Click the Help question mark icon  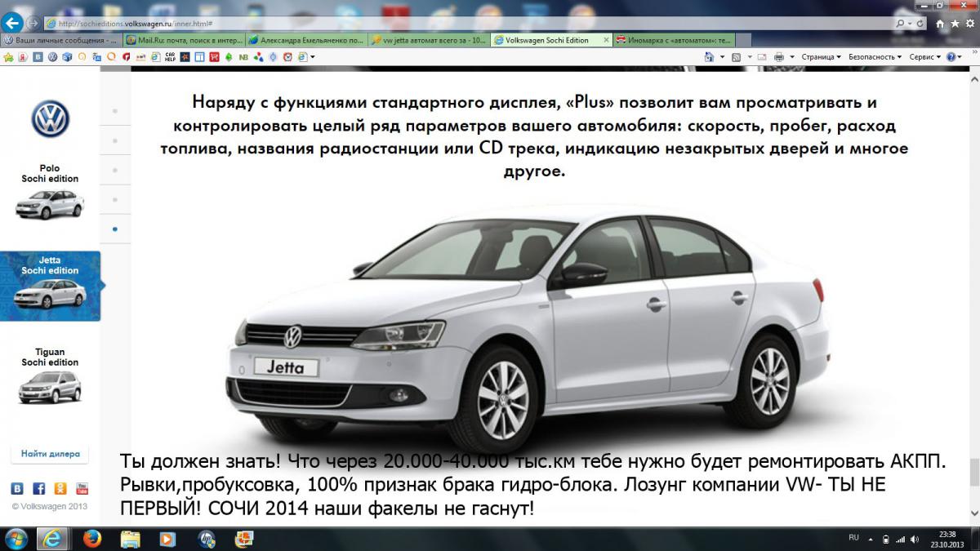tap(951, 57)
